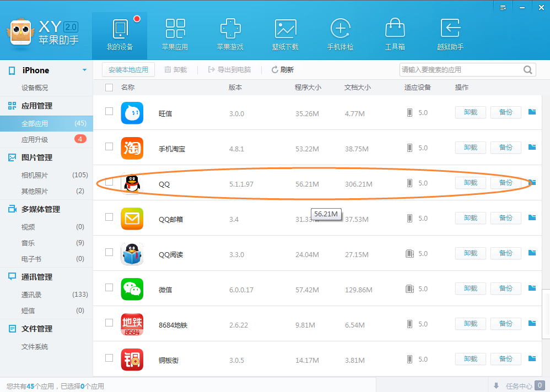Open the top-right menu icon
Viewport: 550px width, 392px height.
pos(503,8)
